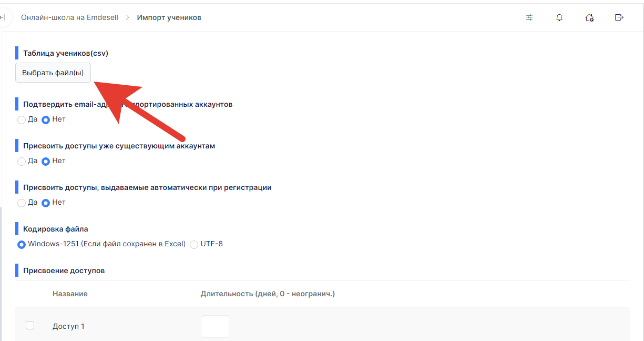Click the logout arrow icon
The width and height of the screenshot is (644, 341).
pos(619,17)
